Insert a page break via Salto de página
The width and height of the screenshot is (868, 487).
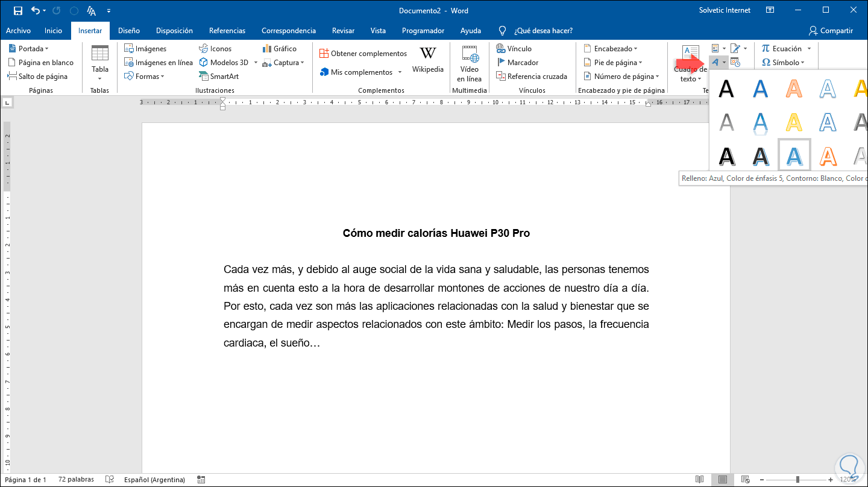pos(37,77)
